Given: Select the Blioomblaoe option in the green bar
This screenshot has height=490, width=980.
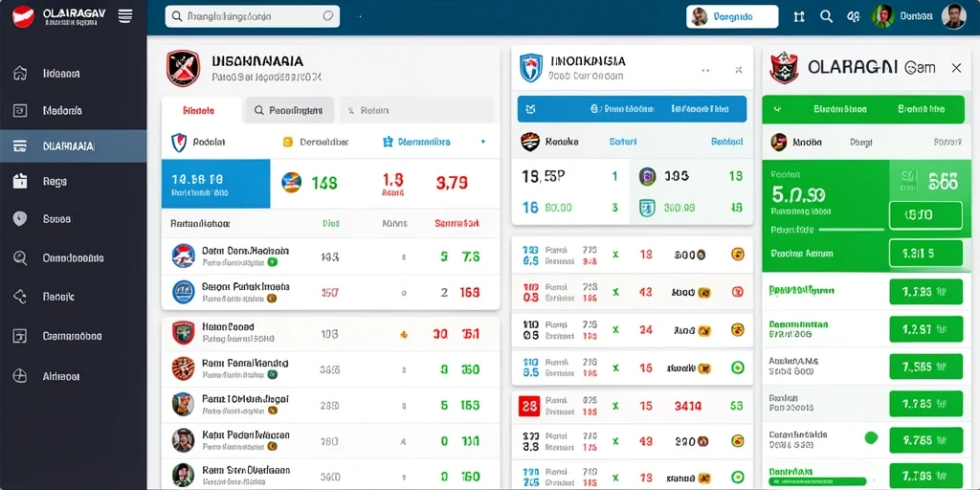Looking at the screenshot, I should [x=840, y=109].
